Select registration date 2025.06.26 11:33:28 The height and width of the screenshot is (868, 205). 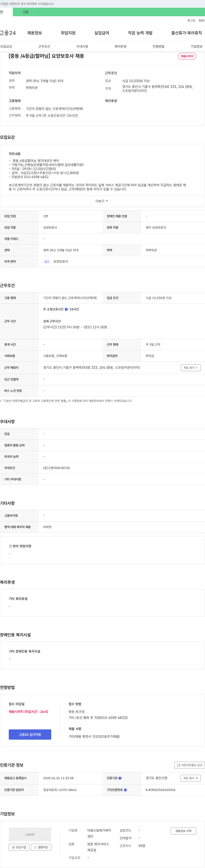click(58, 778)
